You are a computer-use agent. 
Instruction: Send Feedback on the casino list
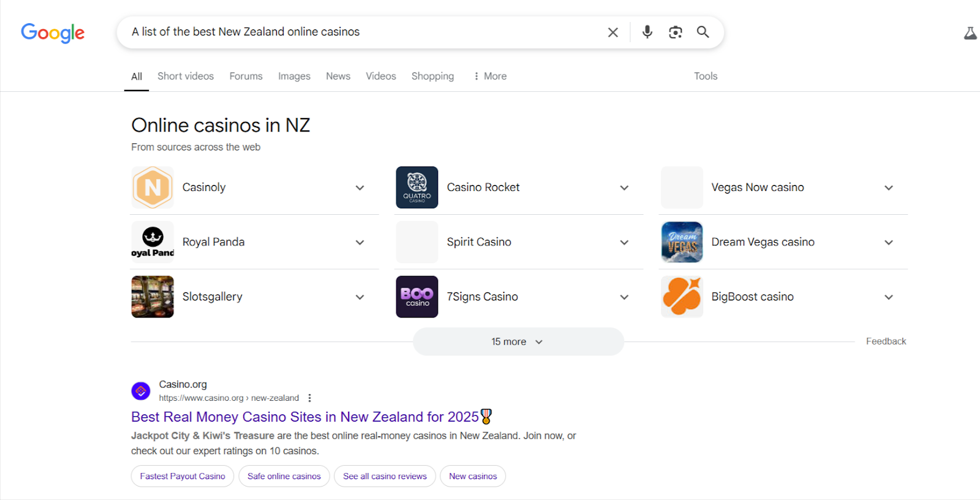coord(886,341)
